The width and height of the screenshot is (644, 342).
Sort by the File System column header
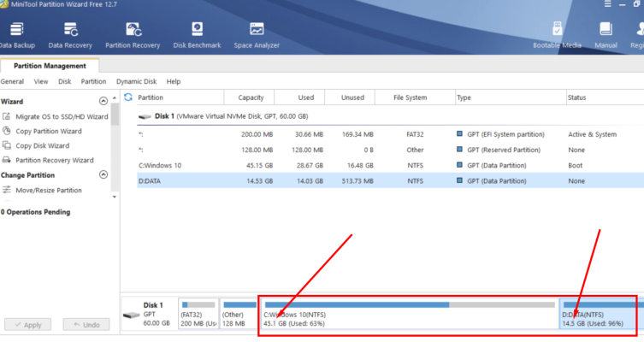click(x=415, y=97)
